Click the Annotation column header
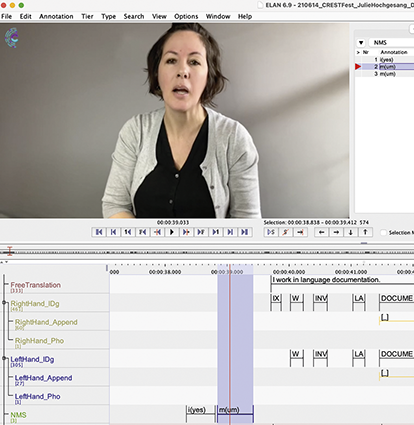The image size is (414, 425). pyautogui.click(x=394, y=52)
